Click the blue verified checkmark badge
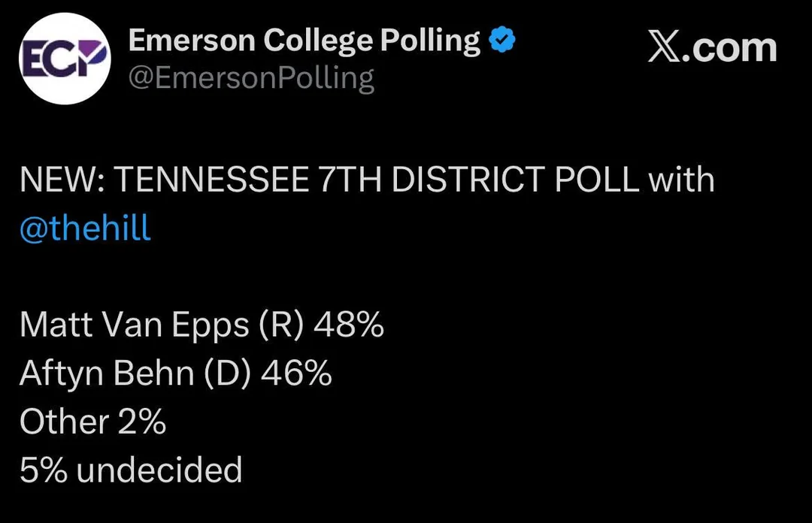This screenshot has width=812, height=523. click(x=501, y=41)
